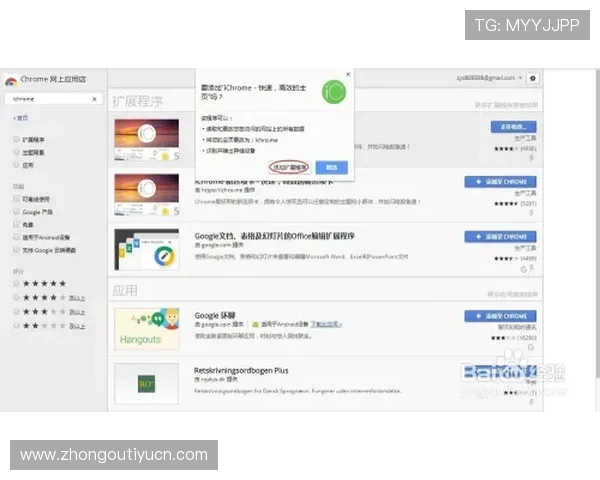Click the Retskrivningsordbogen description text
This screenshot has height=480, width=600.
pos(297,391)
